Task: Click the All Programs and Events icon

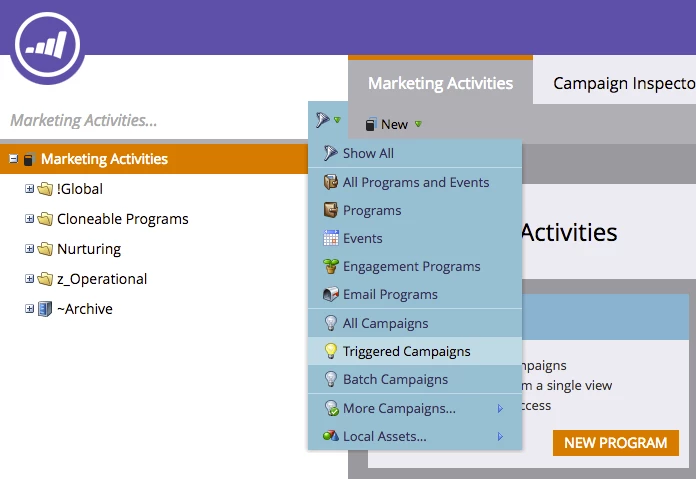Action: [x=331, y=182]
